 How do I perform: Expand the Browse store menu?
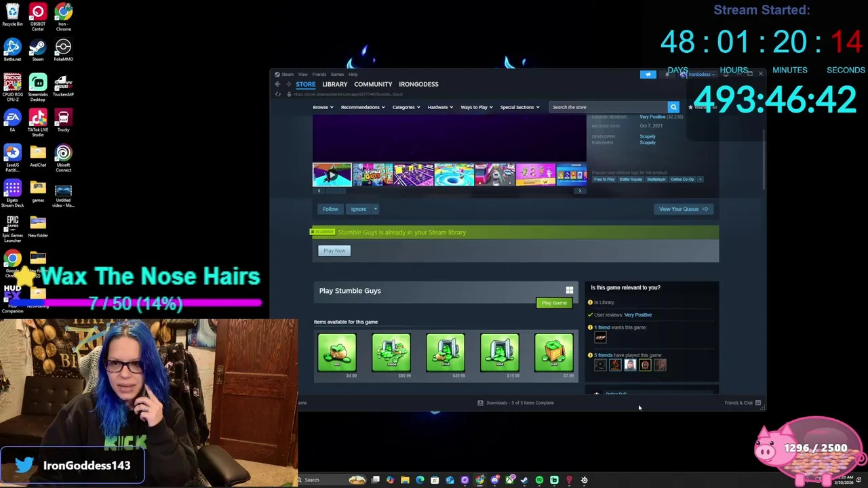pyautogui.click(x=322, y=107)
